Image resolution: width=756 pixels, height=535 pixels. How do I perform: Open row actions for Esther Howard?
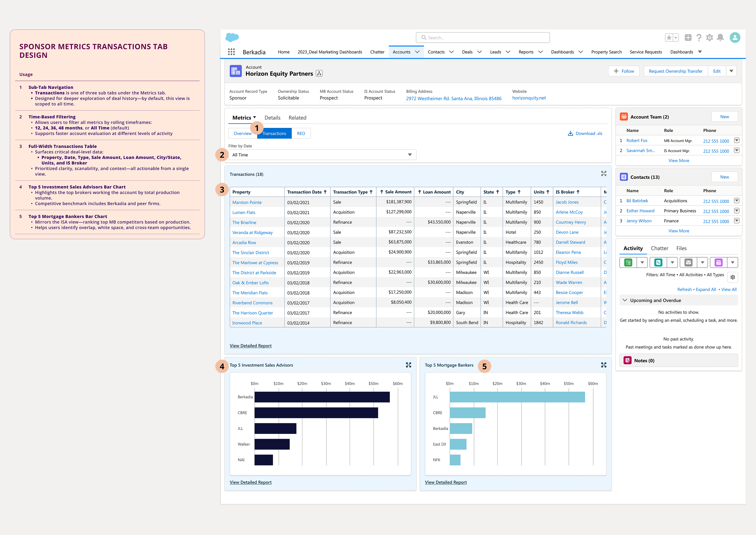(737, 211)
